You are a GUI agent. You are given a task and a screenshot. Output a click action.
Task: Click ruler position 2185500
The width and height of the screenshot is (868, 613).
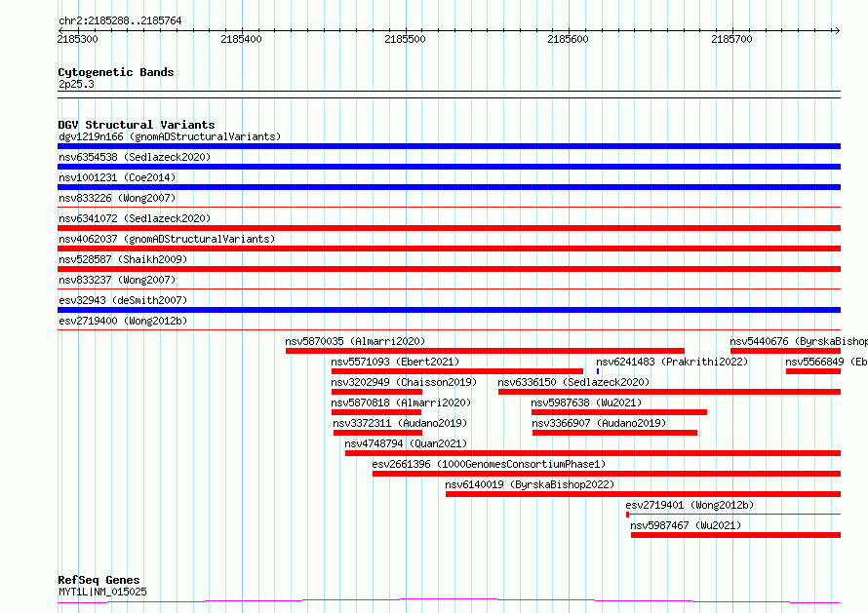click(x=405, y=39)
